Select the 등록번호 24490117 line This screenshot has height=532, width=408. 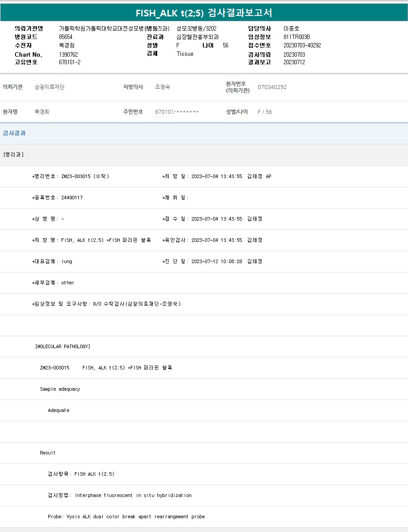click(58, 198)
